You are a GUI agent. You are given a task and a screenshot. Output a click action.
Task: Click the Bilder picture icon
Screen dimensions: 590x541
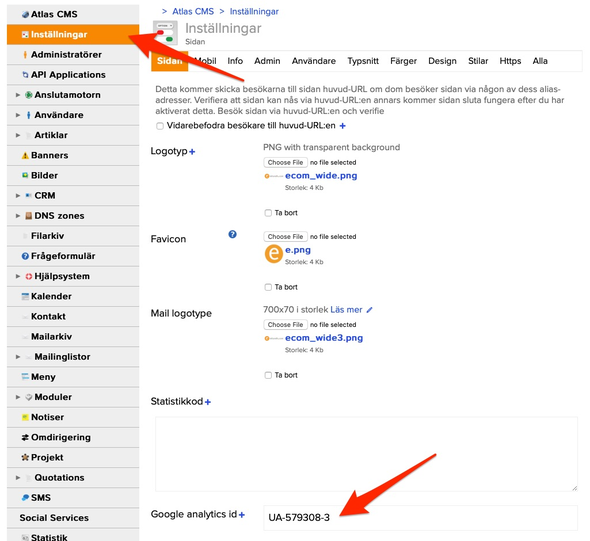(25, 175)
